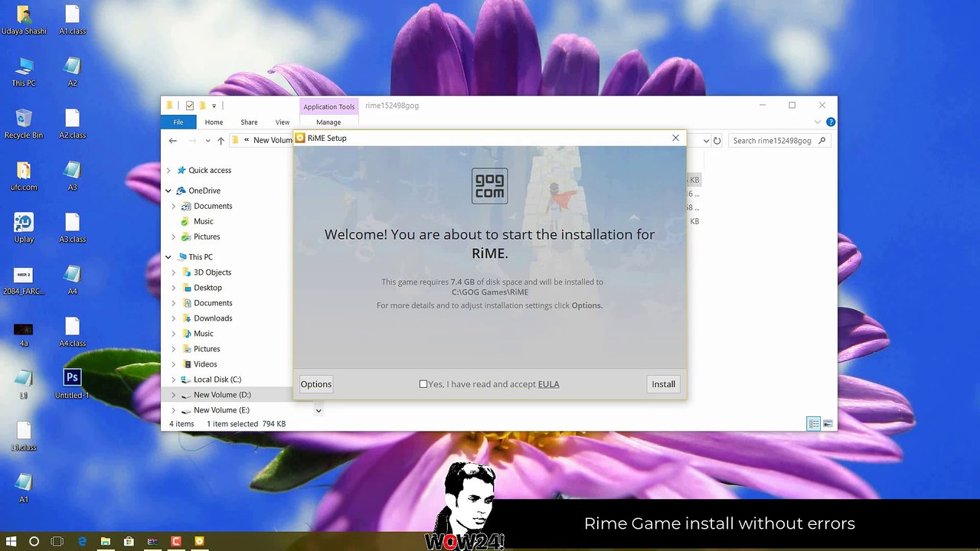This screenshot has width=980, height=551.
Task: Open the Manage application tools tab
Action: coord(328,122)
